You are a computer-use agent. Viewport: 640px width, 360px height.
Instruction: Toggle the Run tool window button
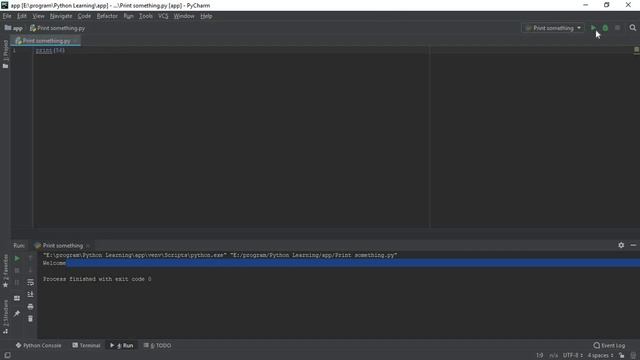click(122, 345)
